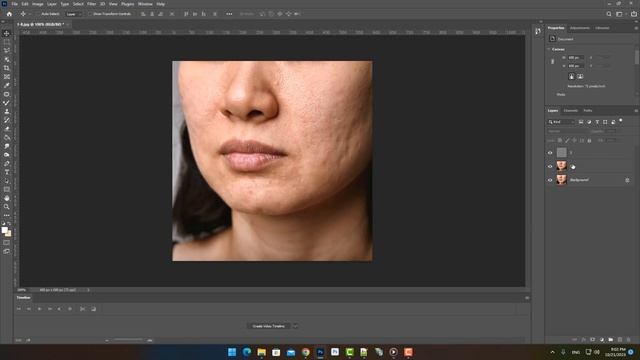Select the Hand tool
Screen dimensions: 640x360
pos(7,198)
